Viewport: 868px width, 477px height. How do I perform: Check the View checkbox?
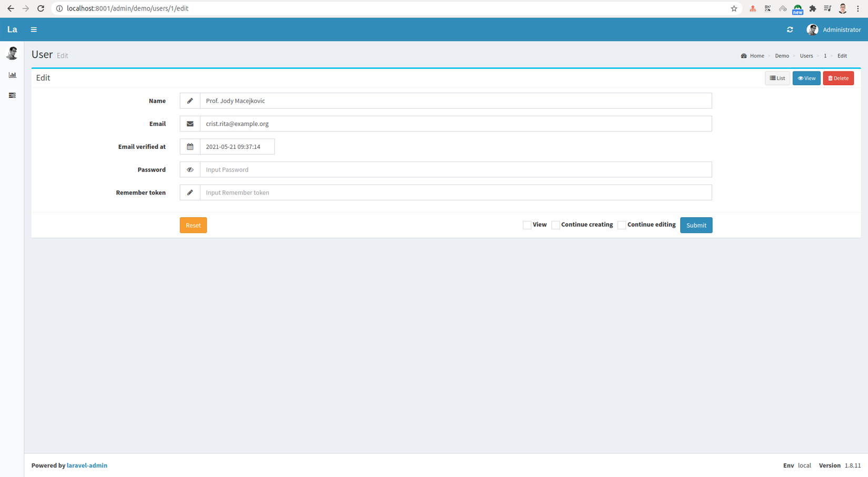coord(527,225)
